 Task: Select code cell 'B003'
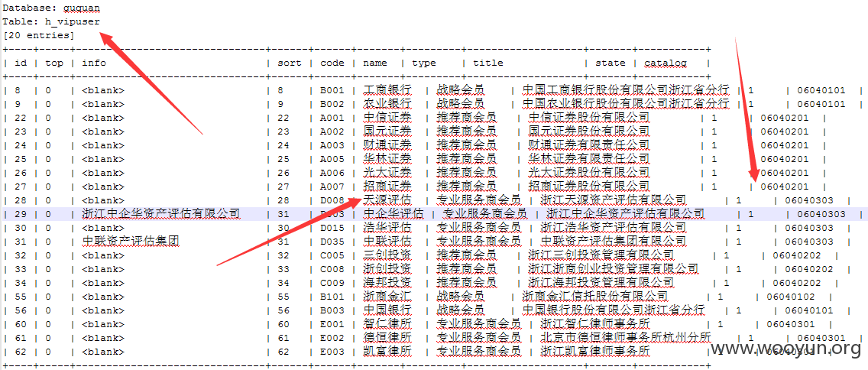coord(332,310)
